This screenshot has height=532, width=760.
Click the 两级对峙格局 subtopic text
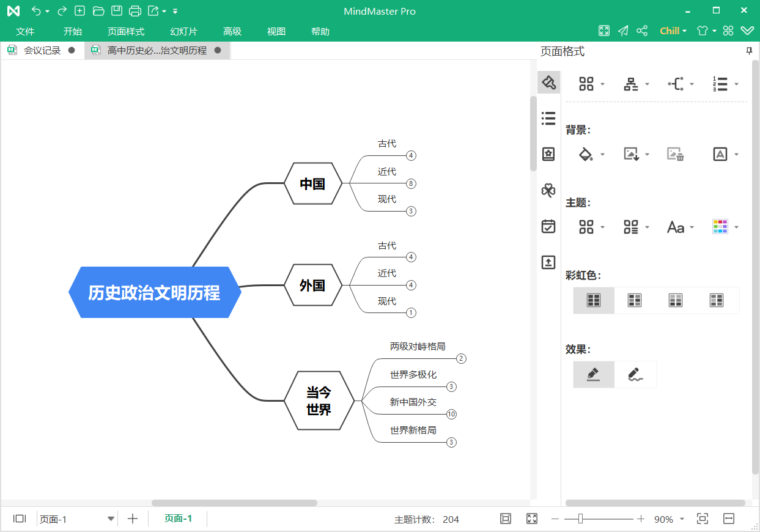click(x=418, y=347)
